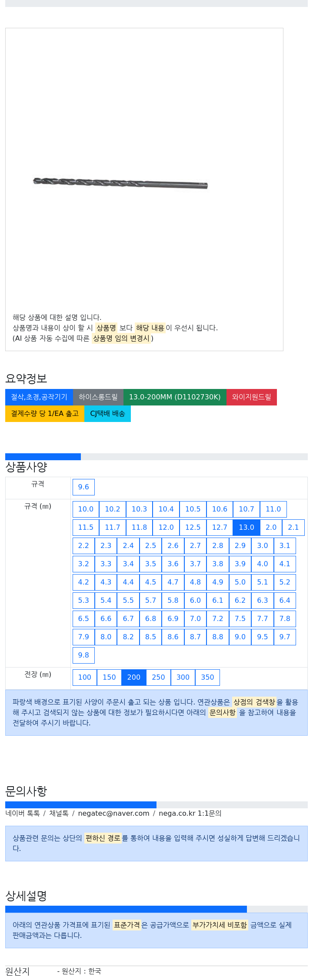The width and height of the screenshot is (313, 980).
Task: Choose the 5.0 size option
Action: pyautogui.click(x=240, y=582)
